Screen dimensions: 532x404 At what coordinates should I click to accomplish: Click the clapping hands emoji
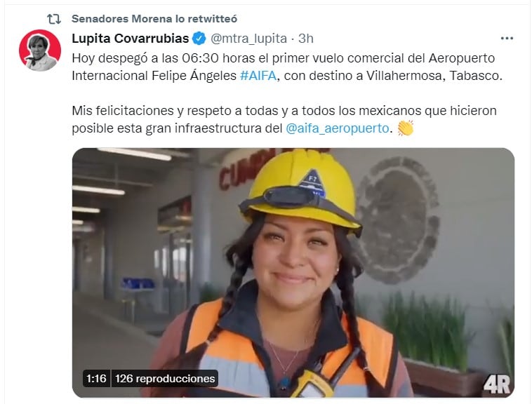coord(406,128)
